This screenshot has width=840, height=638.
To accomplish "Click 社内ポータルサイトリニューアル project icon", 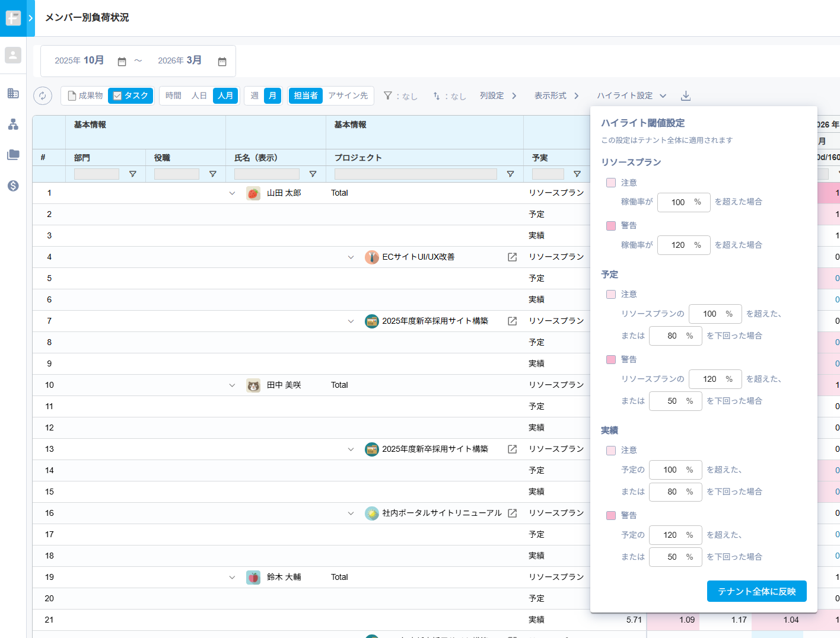I will (372, 513).
